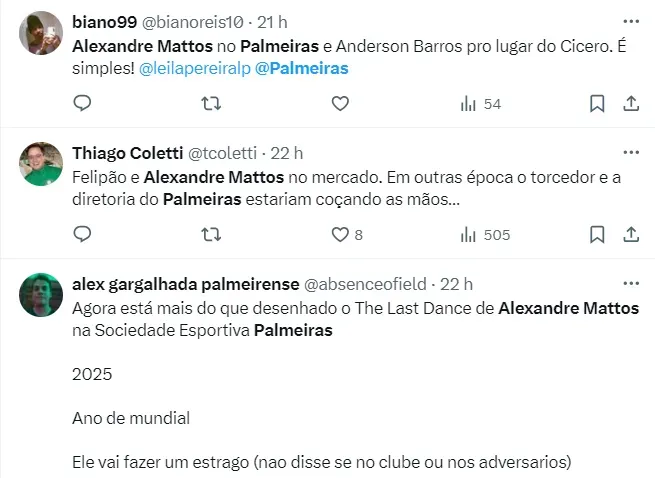Repost biano99's tweet

[x=211, y=104]
